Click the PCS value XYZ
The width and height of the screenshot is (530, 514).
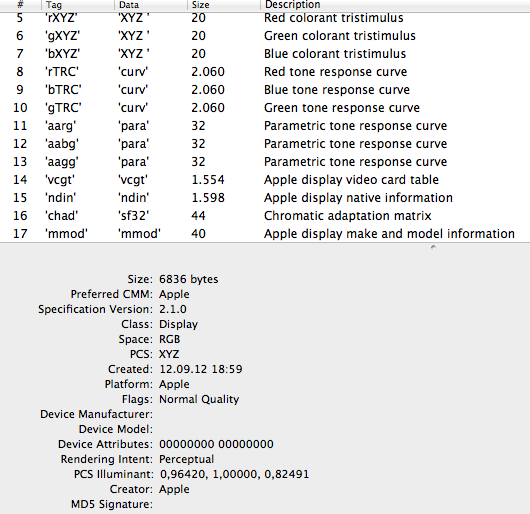tap(169, 354)
